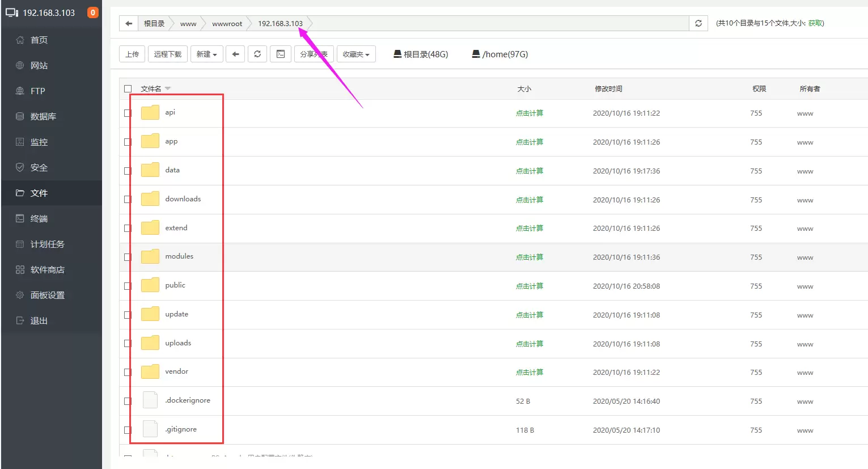Refresh the directory using path bar icon
Viewport: 868px width, 469px height.
[698, 23]
